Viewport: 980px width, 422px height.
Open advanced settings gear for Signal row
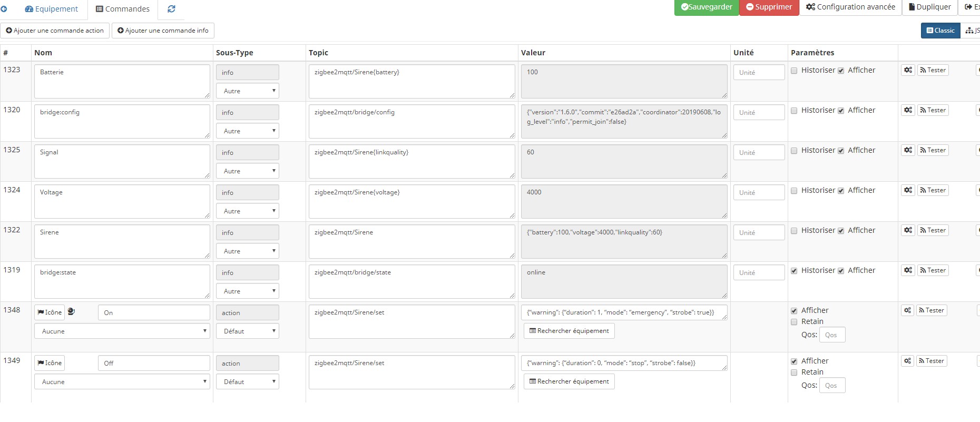pos(908,150)
